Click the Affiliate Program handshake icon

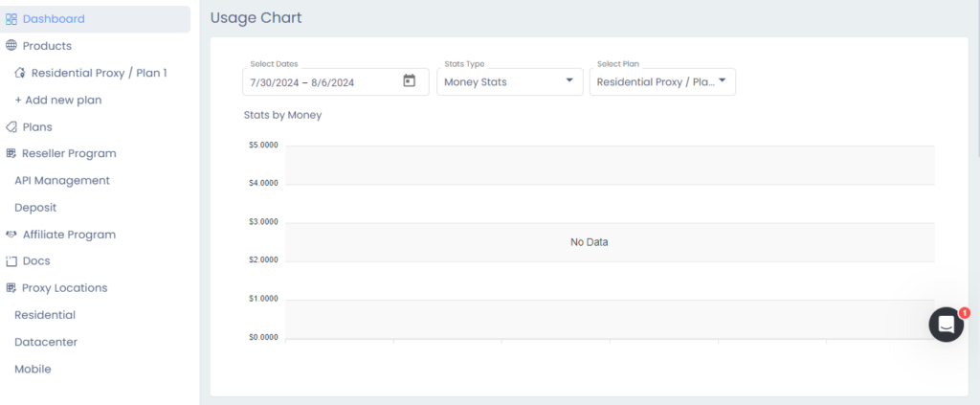click(11, 234)
